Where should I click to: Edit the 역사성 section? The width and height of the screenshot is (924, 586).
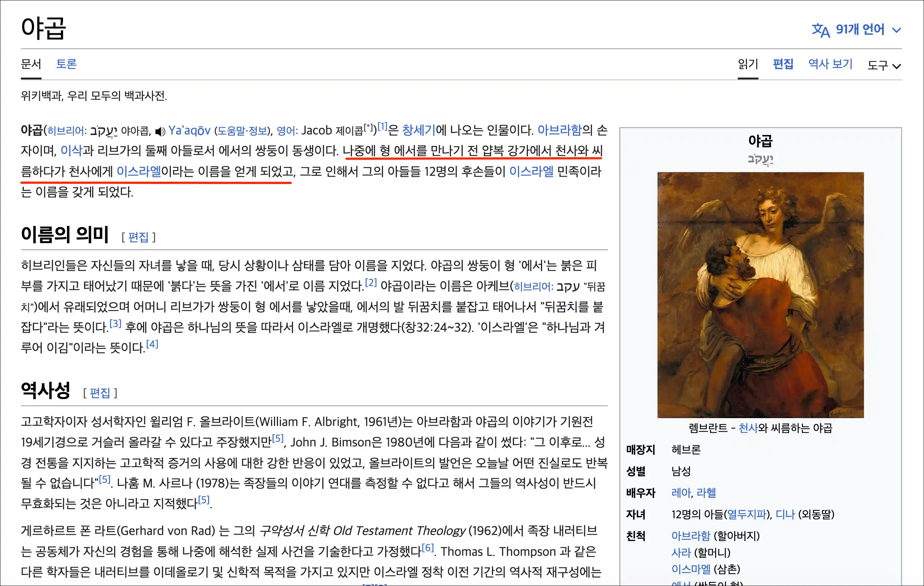click(x=100, y=392)
